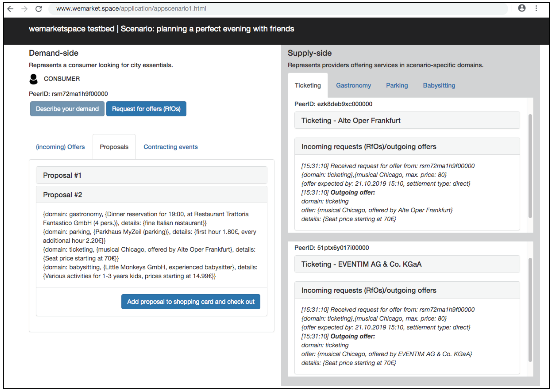
Task: Reload the page with refresh icon
Action: point(39,9)
